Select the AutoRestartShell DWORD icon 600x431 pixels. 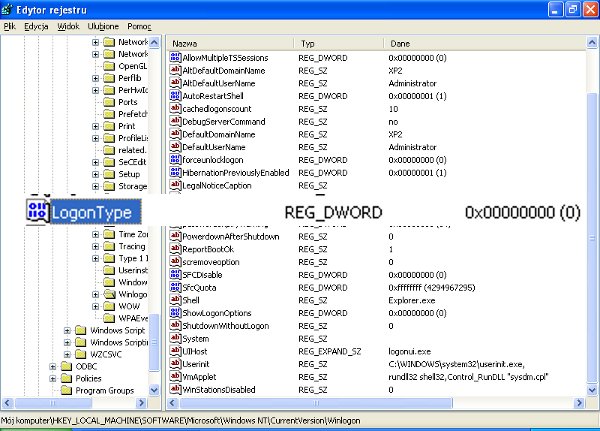coord(175,96)
